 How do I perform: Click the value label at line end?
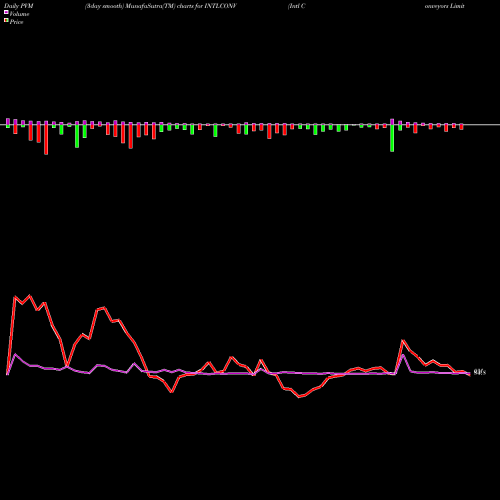click(479, 372)
